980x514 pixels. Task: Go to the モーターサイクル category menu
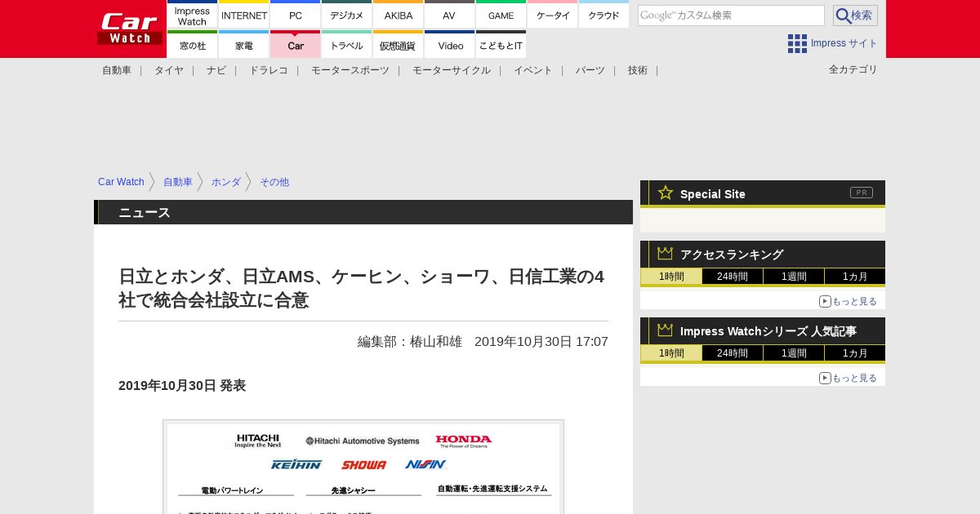452,70
